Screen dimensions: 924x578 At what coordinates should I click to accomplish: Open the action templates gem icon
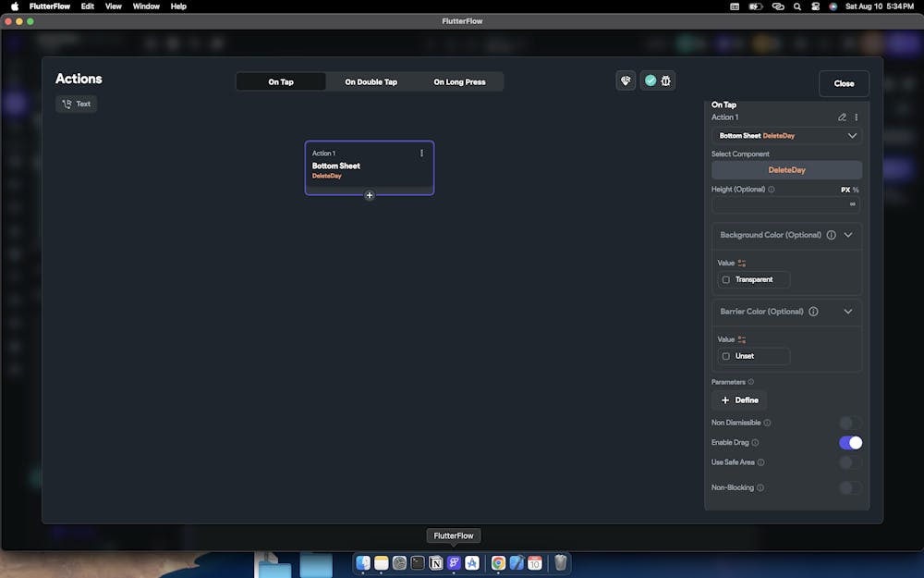pos(626,80)
